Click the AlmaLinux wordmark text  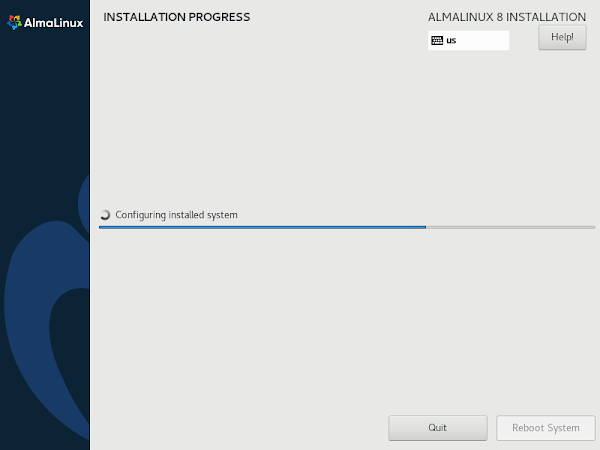click(53, 23)
